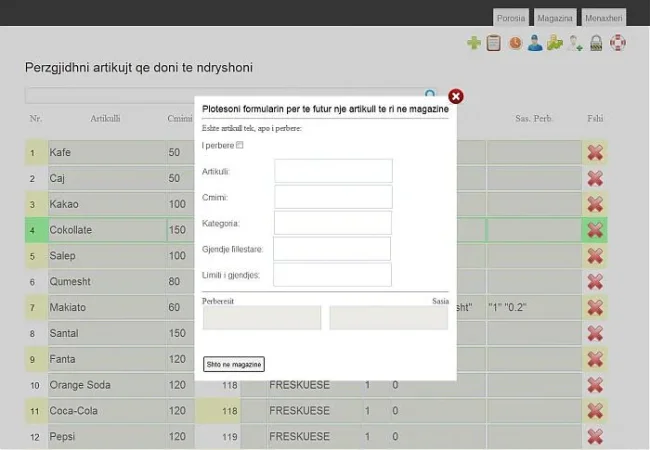Select the Cmimi input field in form
The width and height of the screenshot is (650, 450).
[333, 197]
